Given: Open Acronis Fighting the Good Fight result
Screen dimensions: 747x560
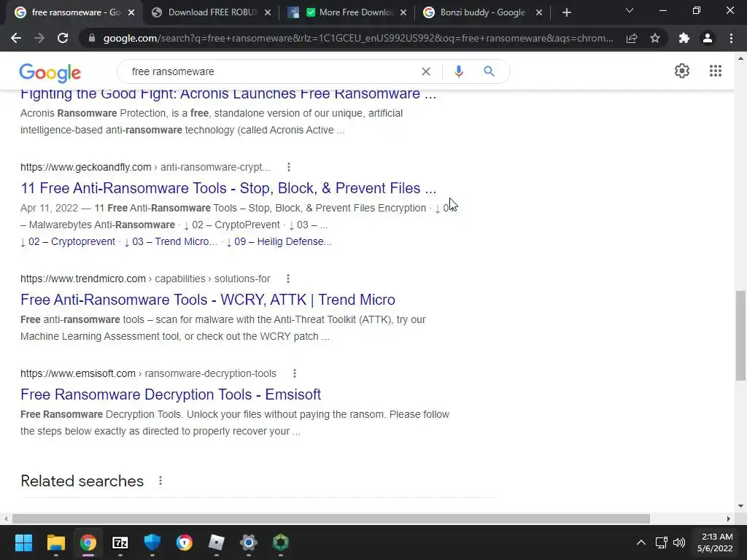Looking at the screenshot, I should [x=228, y=94].
